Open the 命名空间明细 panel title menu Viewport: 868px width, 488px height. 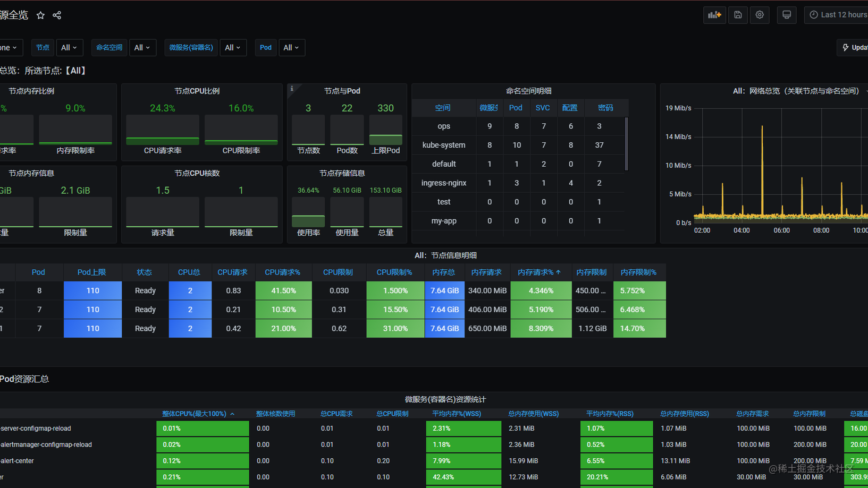pos(529,91)
